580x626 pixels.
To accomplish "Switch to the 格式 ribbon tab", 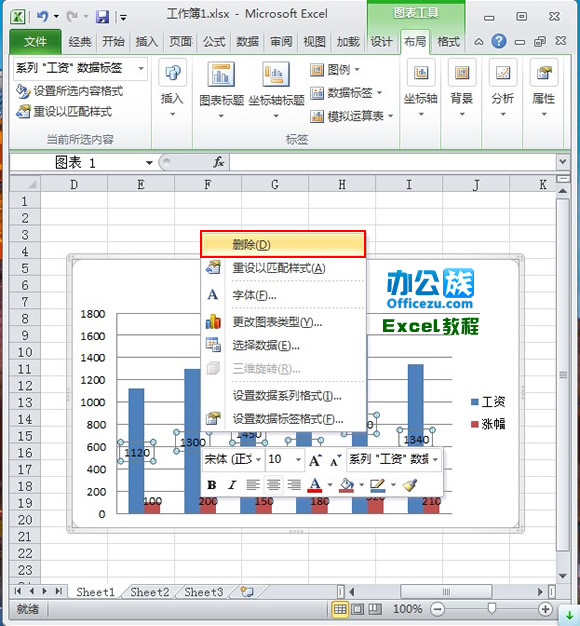I will (x=448, y=42).
